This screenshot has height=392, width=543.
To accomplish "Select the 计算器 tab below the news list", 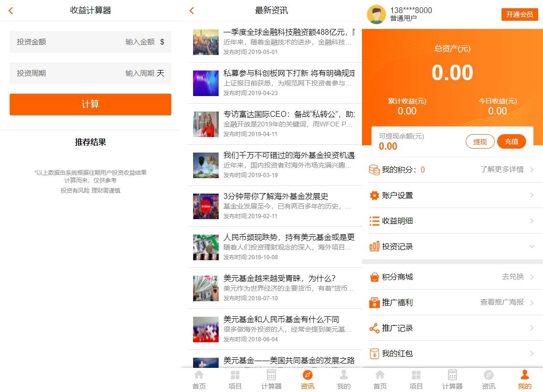I will 271,379.
